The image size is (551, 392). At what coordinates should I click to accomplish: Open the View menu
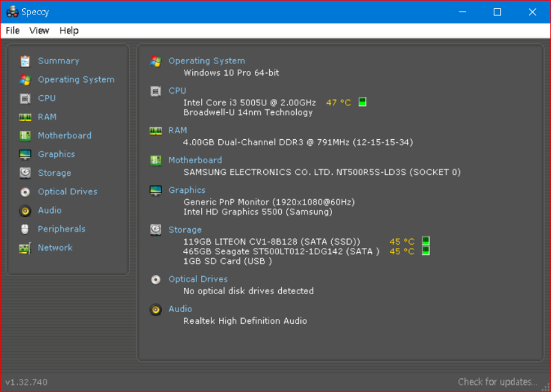(x=39, y=30)
